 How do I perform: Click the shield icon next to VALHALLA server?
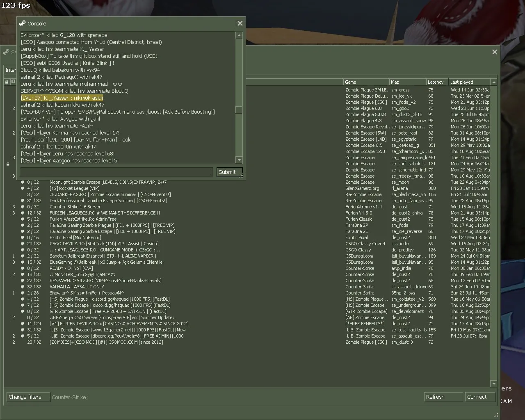23,287
